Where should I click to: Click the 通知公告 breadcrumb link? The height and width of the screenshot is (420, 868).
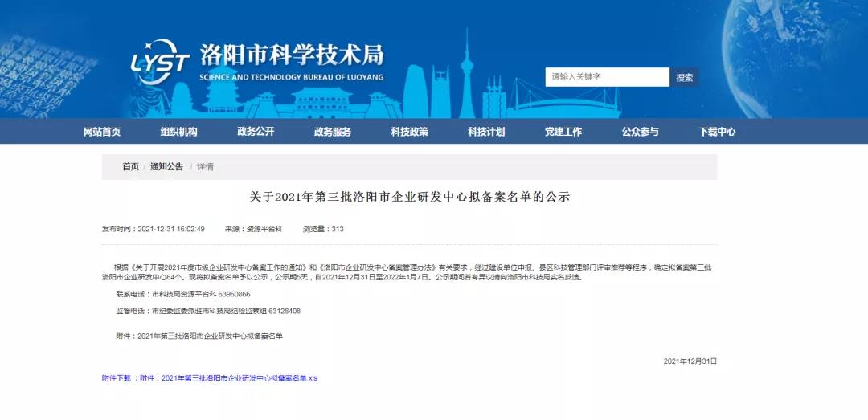click(x=166, y=166)
